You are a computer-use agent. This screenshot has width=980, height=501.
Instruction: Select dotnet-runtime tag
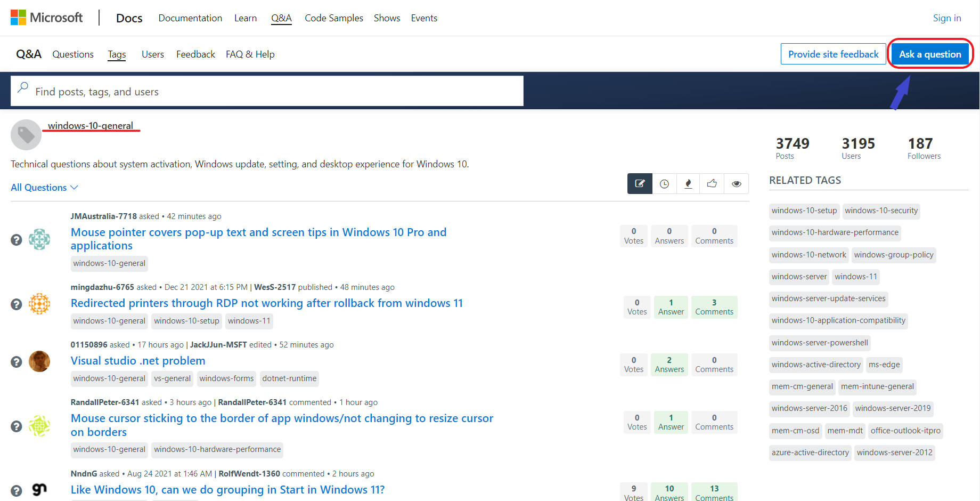point(289,378)
